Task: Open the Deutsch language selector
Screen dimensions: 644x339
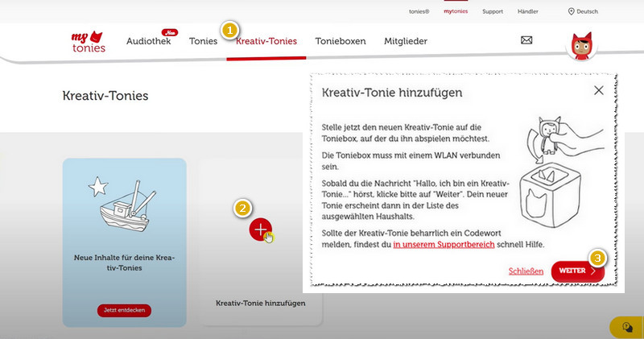Action: click(x=588, y=11)
